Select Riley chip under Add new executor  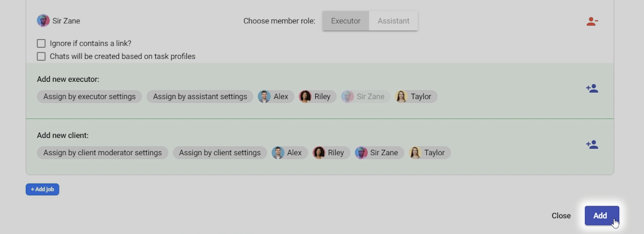(x=317, y=97)
